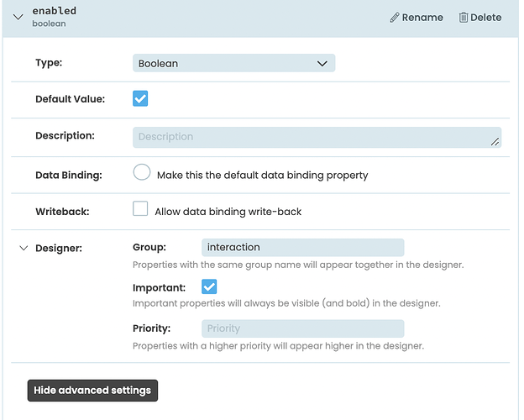Uncheck the Important checkbox

[x=209, y=287]
